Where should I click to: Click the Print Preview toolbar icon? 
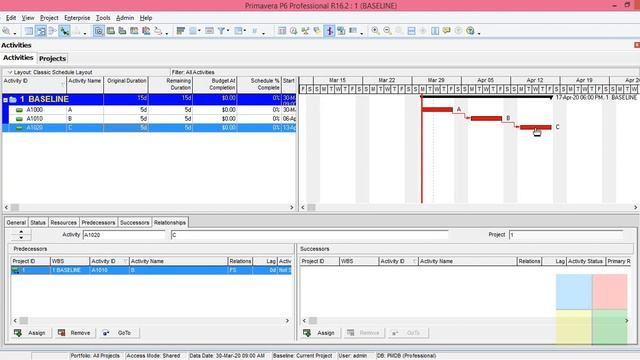7,31
